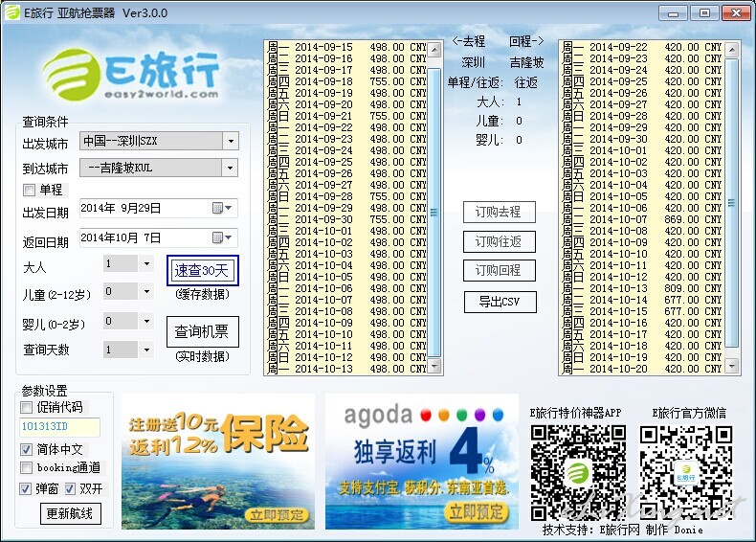Image resolution: width=756 pixels, height=542 pixels.
Task: Select outbound row 2014-09-15 498.00
Action: (347, 47)
